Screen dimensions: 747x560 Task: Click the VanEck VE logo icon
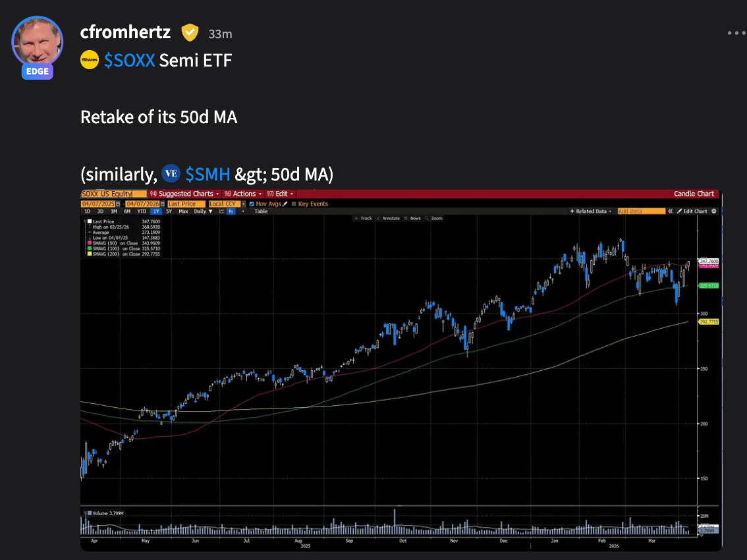tap(171, 173)
